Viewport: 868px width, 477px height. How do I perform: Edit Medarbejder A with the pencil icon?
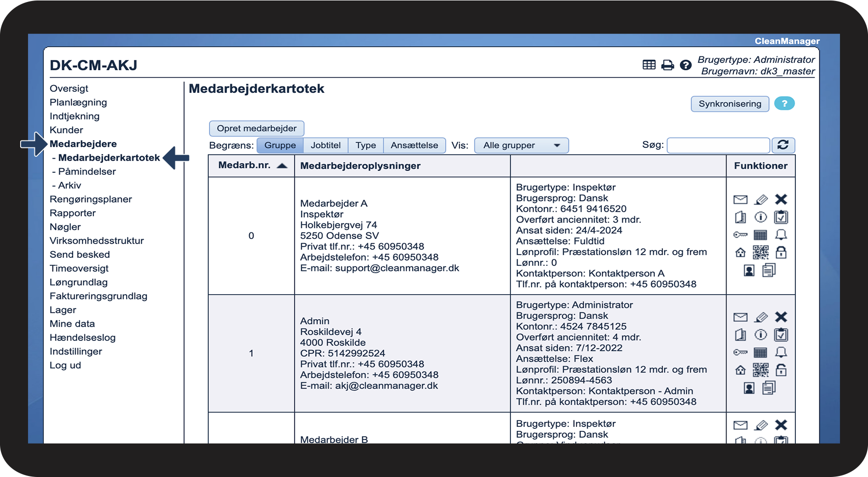(x=760, y=199)
